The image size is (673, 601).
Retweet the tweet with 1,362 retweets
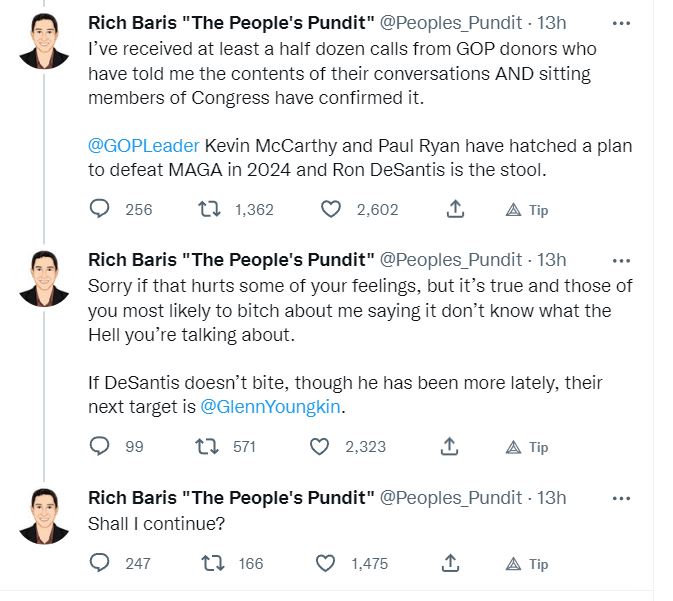(208, 209)
